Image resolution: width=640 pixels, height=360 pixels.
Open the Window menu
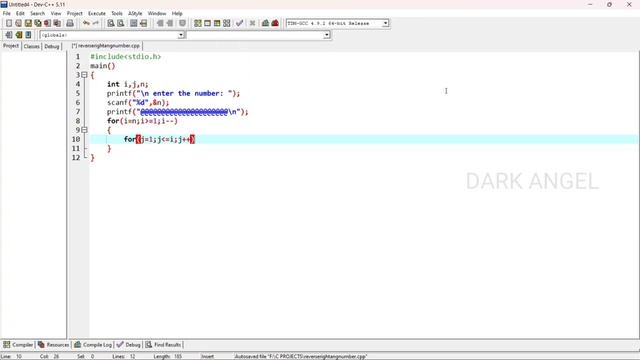(157, 13)
